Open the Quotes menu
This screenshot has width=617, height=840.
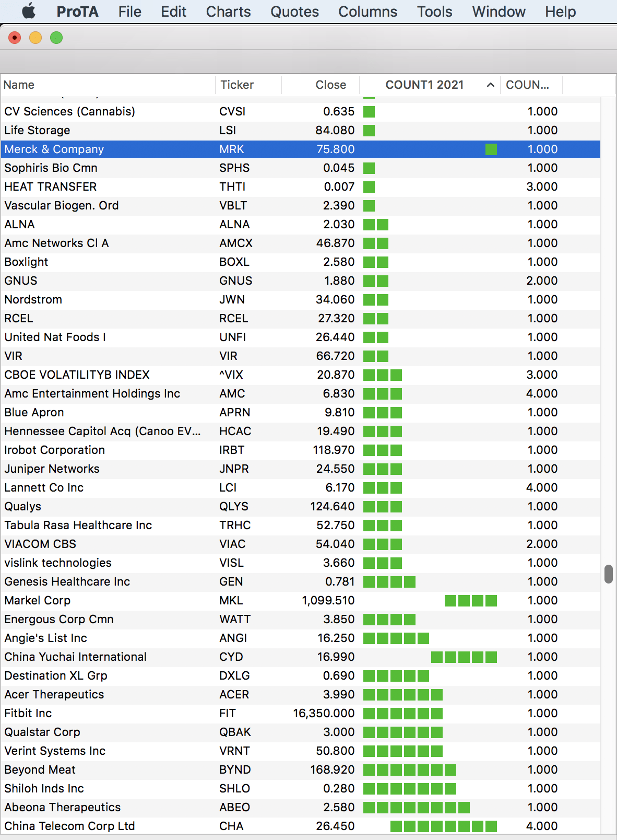[x=294, y=11]
